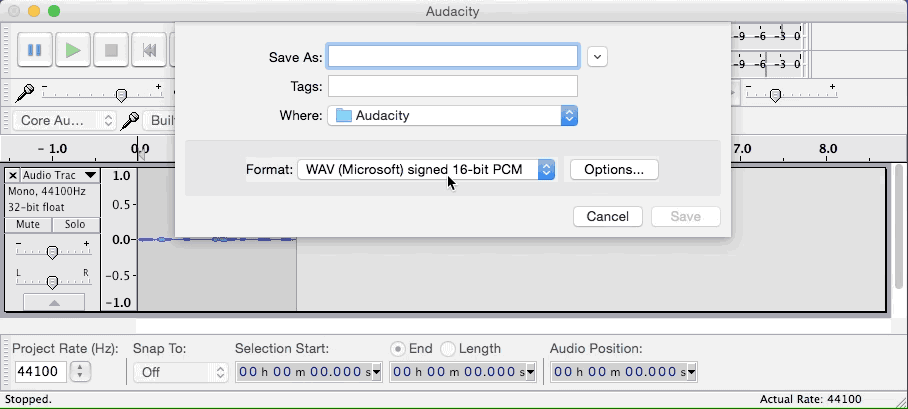Click 'Actual Rate: 44100' in status bar

pos(810,399)
